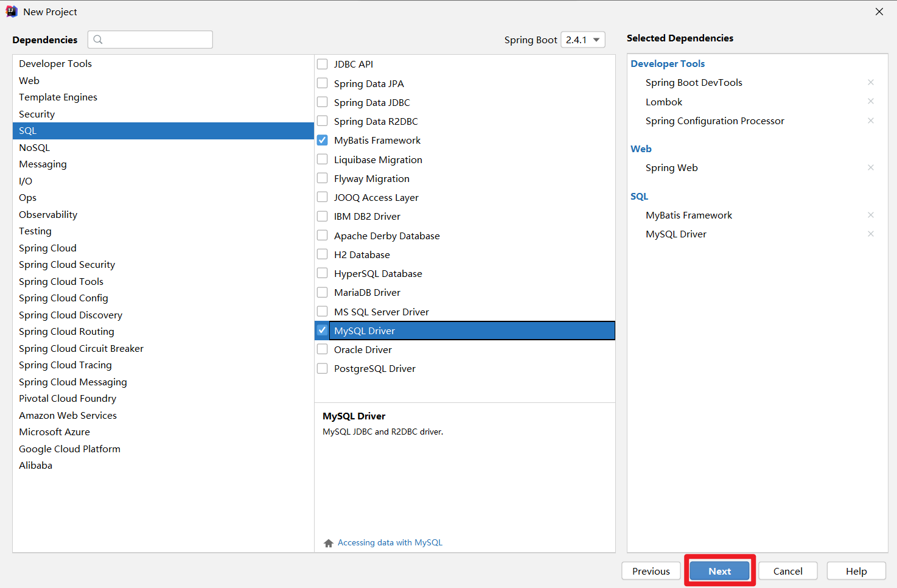897x588 pixels.
Task: Open Pivotal Cloud Foundry category
Action: (x=163, y=398)
